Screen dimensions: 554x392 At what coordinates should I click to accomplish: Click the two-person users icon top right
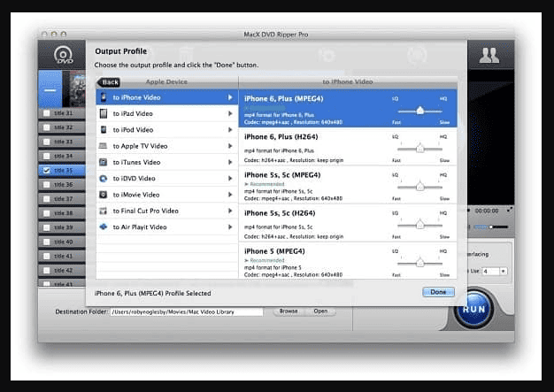[x=489, y=56]
